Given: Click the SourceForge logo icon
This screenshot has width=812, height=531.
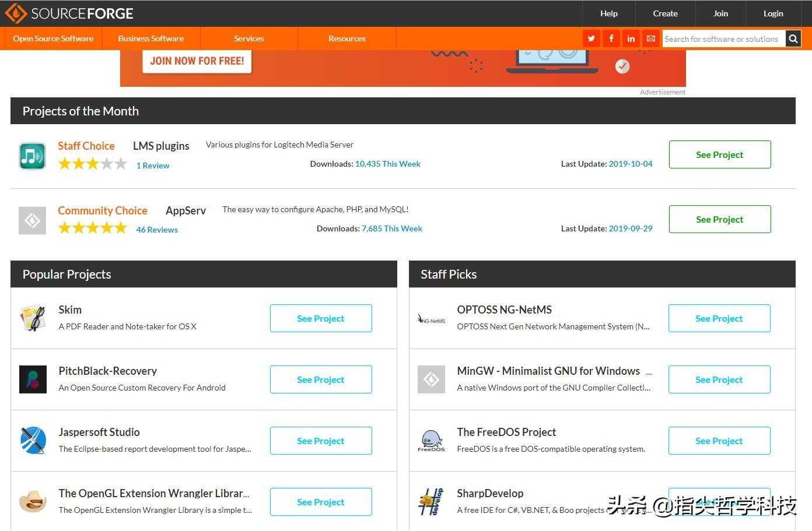Looking at the screenshot, I should (16, 13).
